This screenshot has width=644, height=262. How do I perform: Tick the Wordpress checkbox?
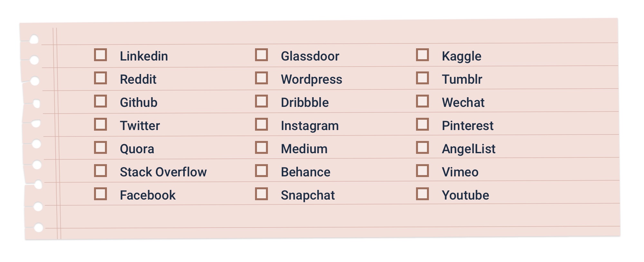point(261,78)
